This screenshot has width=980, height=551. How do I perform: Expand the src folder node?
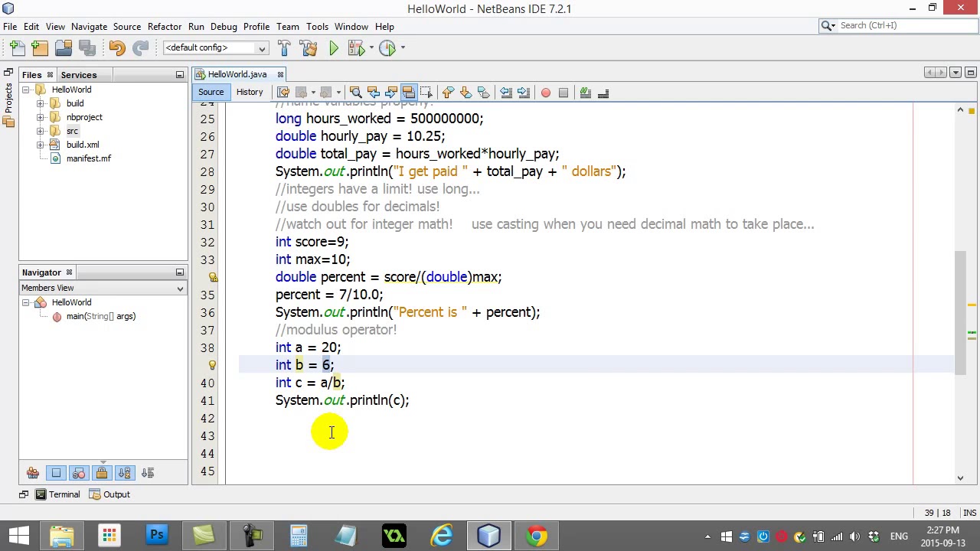(40, 132)
